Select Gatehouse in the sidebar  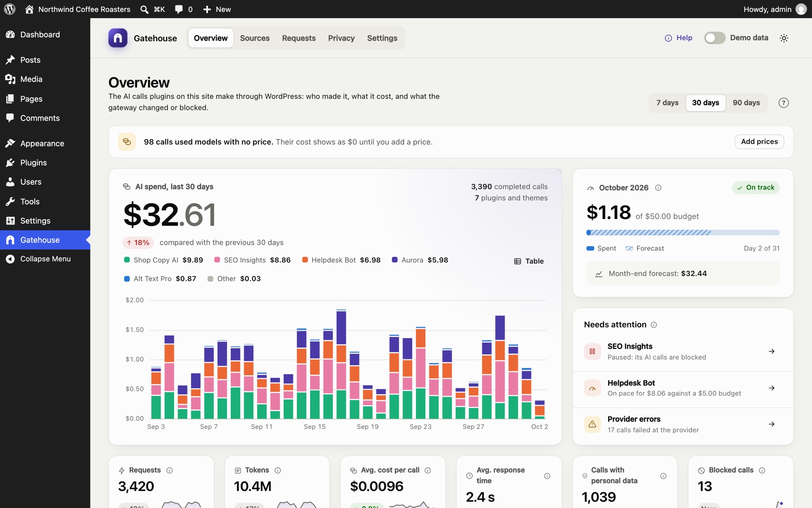click(x=45, y=240)
